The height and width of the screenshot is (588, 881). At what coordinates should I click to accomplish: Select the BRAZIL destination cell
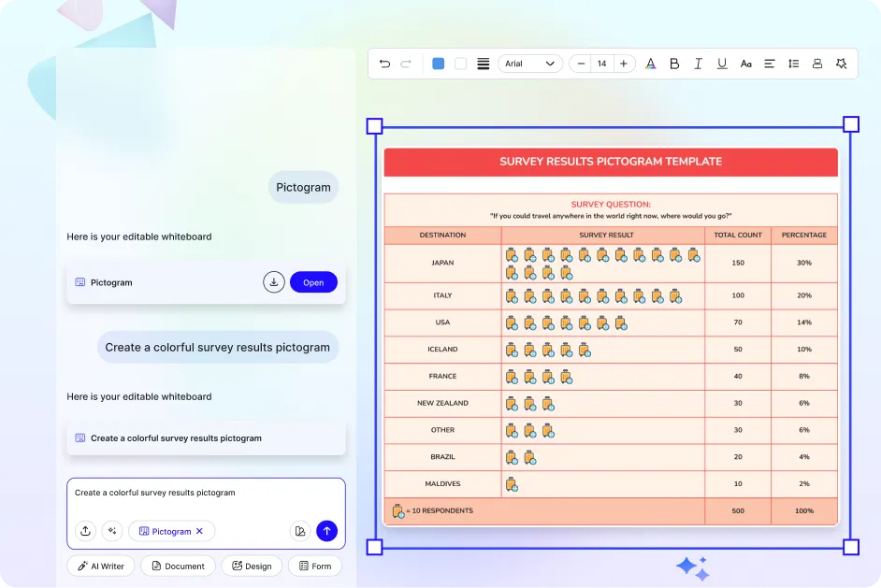[442, 457]
